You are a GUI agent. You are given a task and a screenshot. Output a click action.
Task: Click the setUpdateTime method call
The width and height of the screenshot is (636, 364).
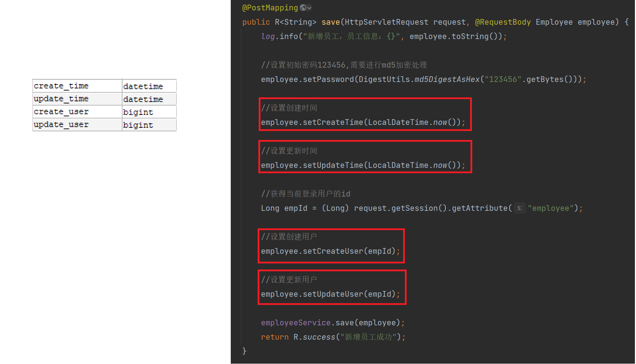coord(333,165)
